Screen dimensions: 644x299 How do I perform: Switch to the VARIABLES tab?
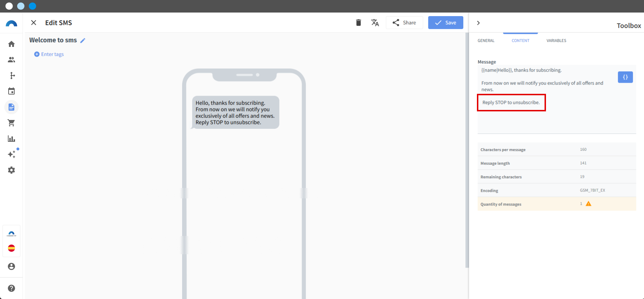click(556, 40)
